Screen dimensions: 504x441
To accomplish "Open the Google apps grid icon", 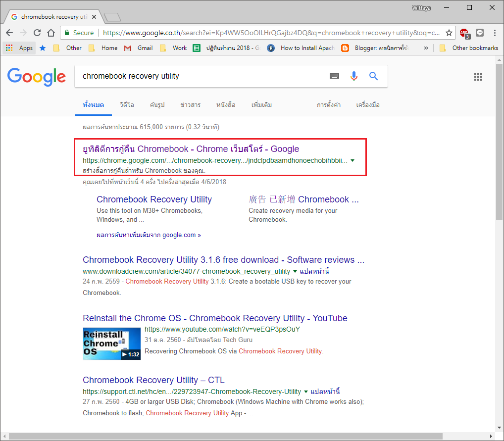I will 478,77.
